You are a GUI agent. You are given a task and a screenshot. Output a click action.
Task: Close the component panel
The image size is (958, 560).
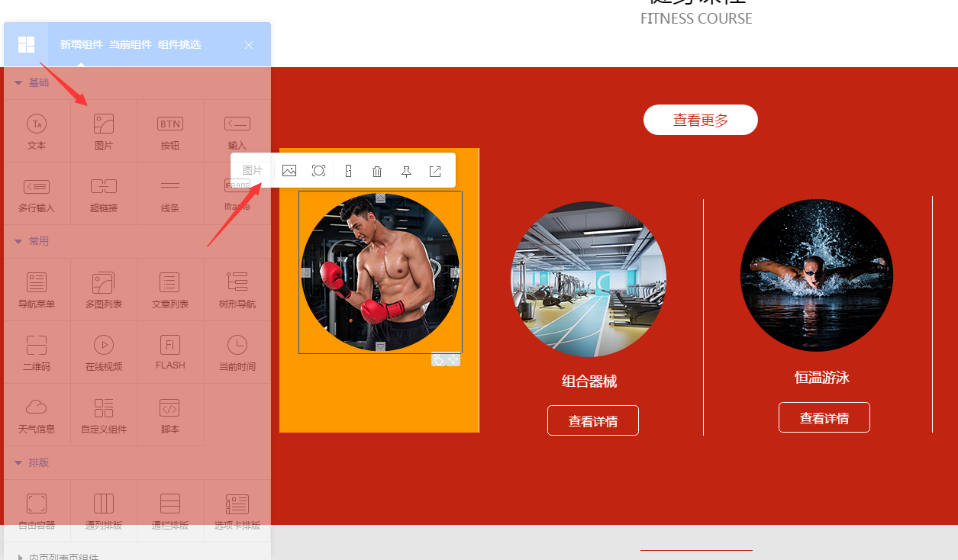[x=249, y=45]
